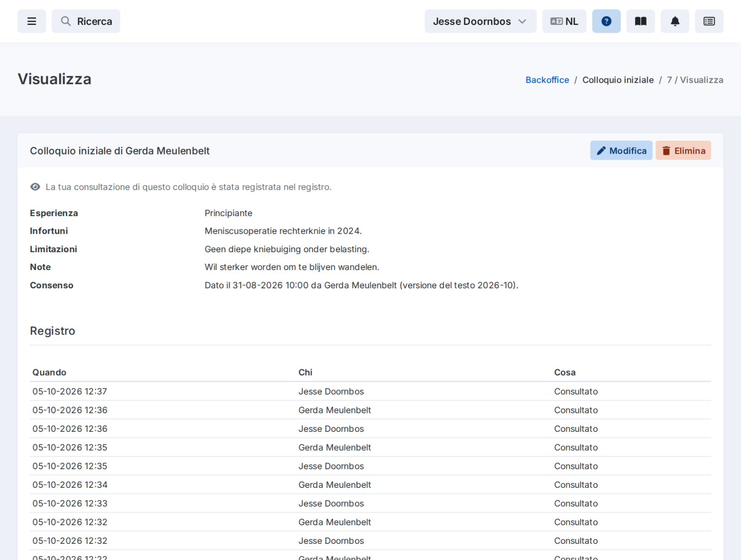Select Gerda Meulenbelt in the 12:34 row

pos(334,485)
